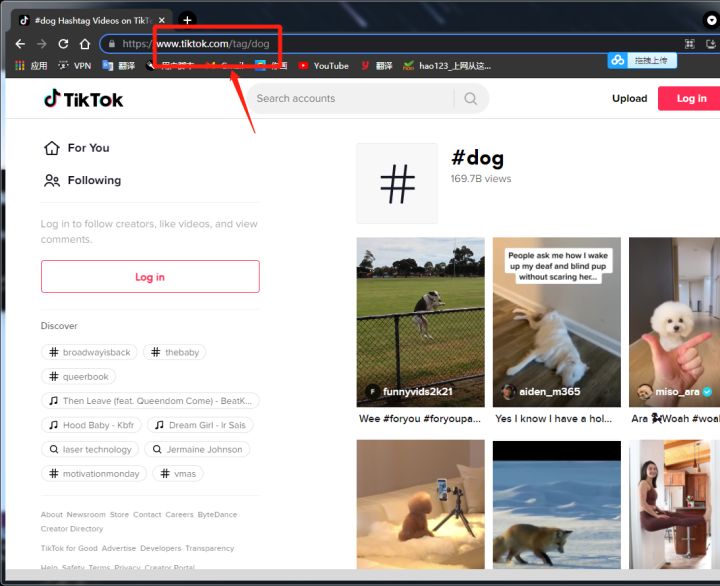The image size is (720, 586).
Task: Click the Contact footer link
Action: click(x=147, y=514)
